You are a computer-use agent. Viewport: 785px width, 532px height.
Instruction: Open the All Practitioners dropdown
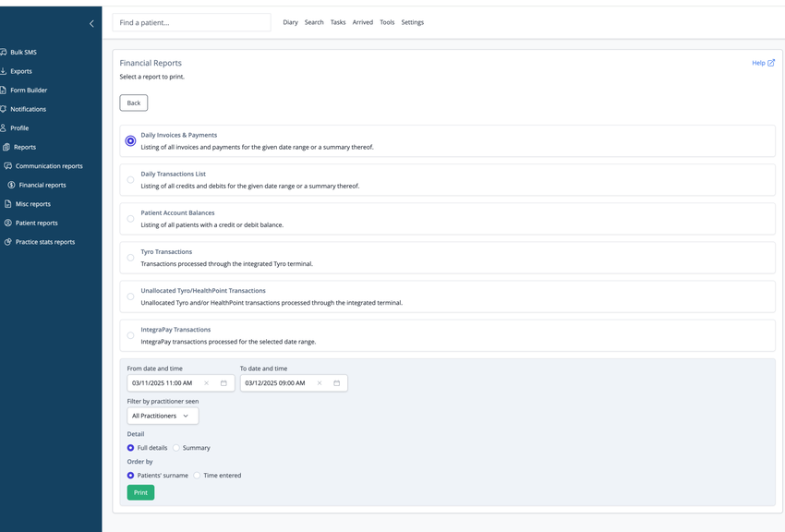point(163,416)
